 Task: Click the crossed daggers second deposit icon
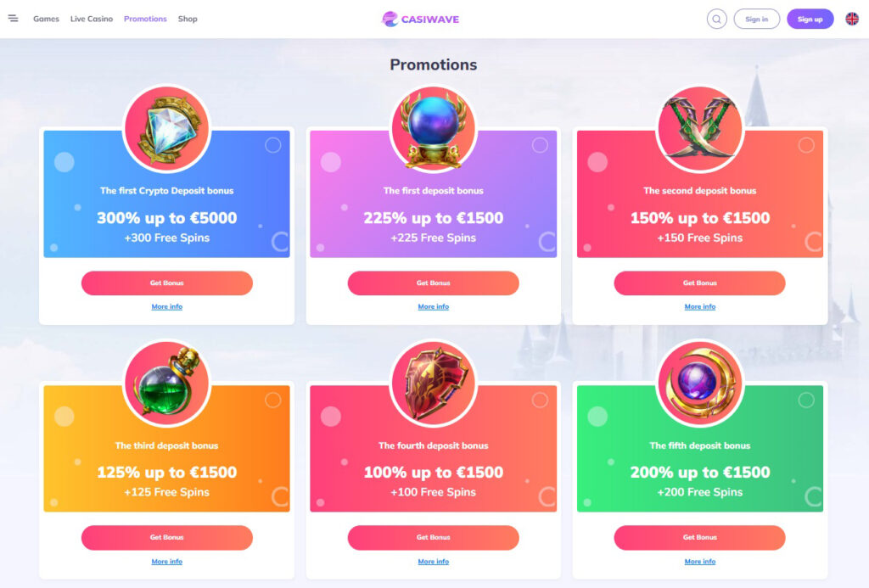700,129
